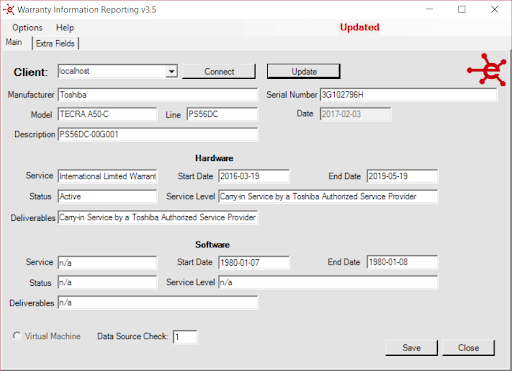This screenshot has height=371, width=512.
Task: Click the Software Deliverables n/a field
Action: point(158,303)
